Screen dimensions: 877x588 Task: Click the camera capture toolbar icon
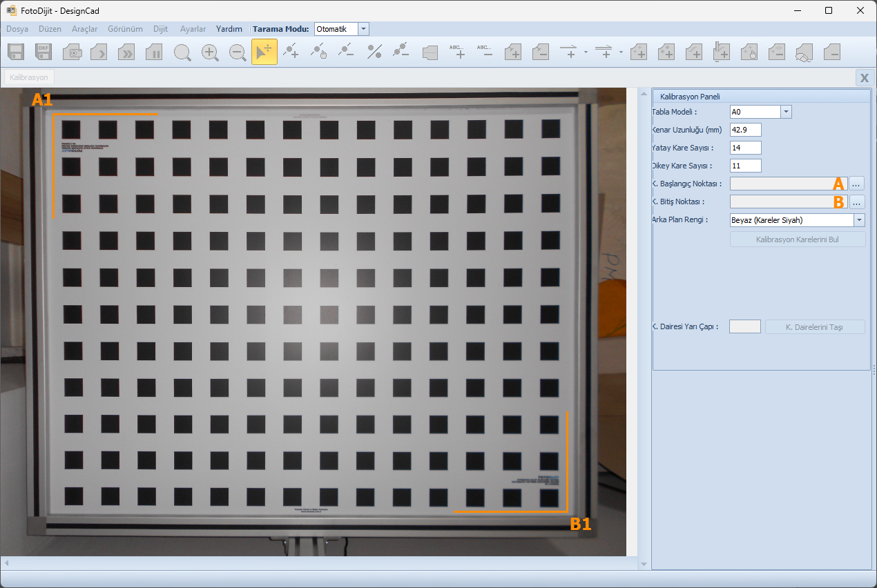(x=73, y=52)
